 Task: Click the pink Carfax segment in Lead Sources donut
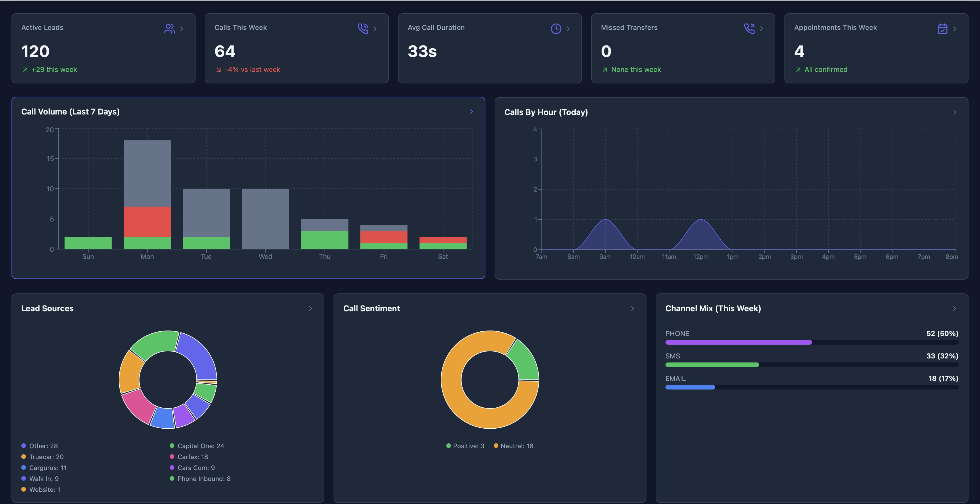139,406
